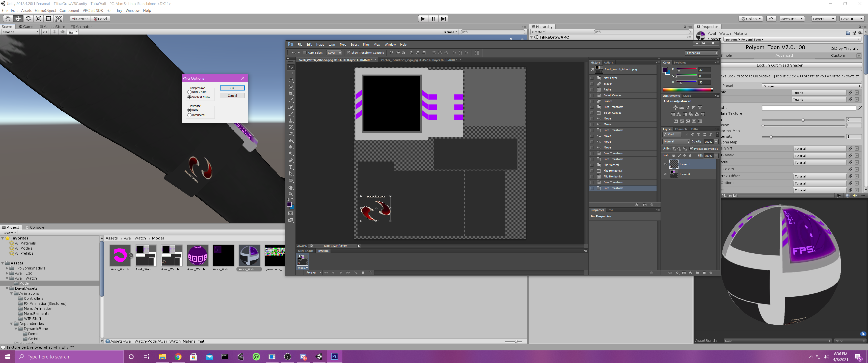Open the layer Kind filter dropdown
The image size is (868, 363).
(672, 134)
